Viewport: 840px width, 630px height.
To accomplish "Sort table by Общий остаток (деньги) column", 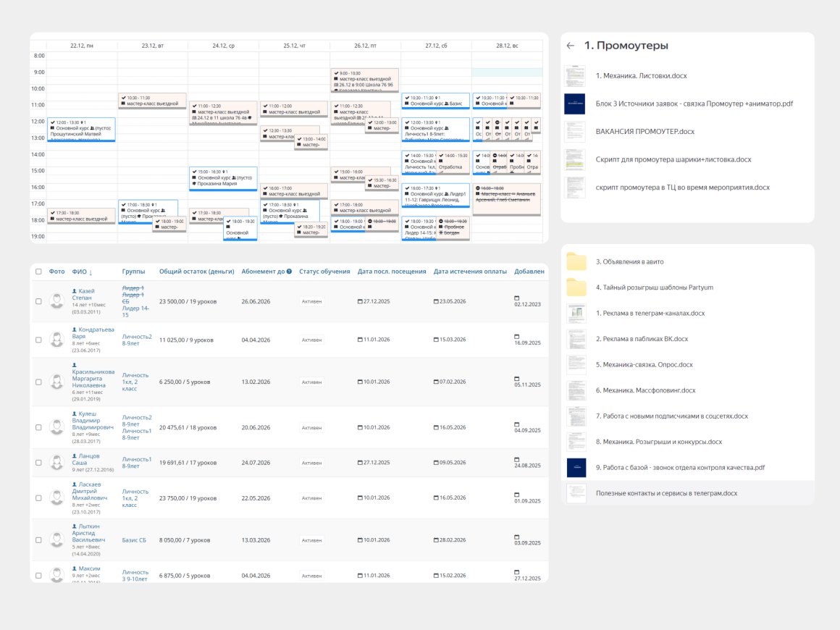I will pos(196,272).
